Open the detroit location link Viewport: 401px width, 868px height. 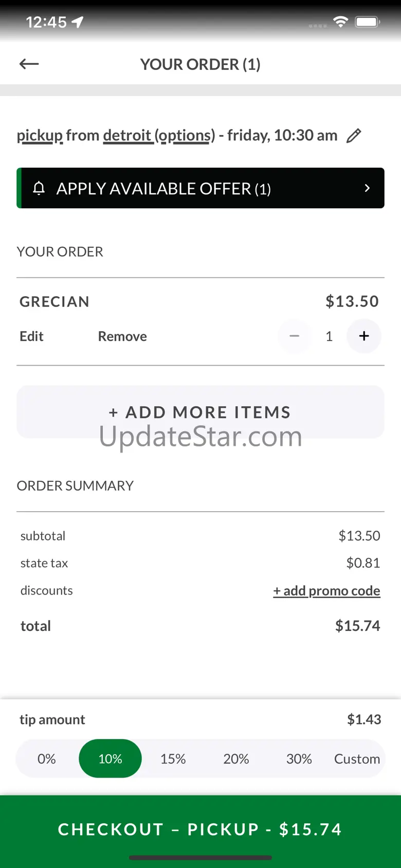[127, 136]
